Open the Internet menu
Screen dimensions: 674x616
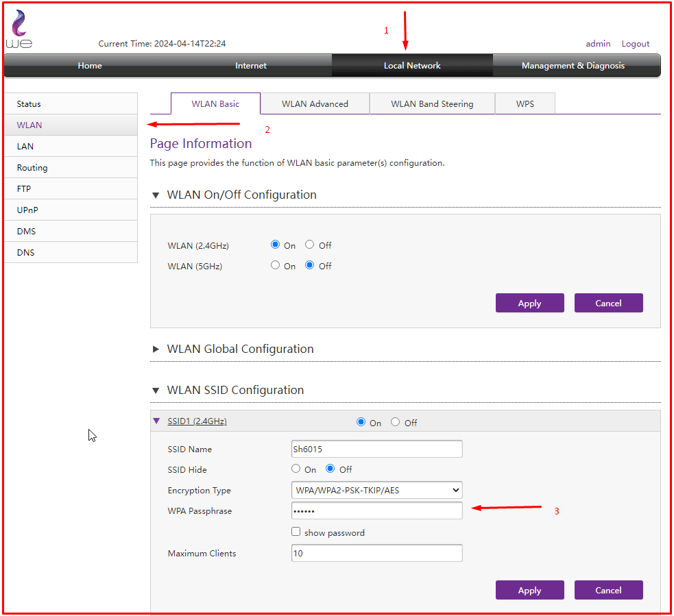(251, 66)
